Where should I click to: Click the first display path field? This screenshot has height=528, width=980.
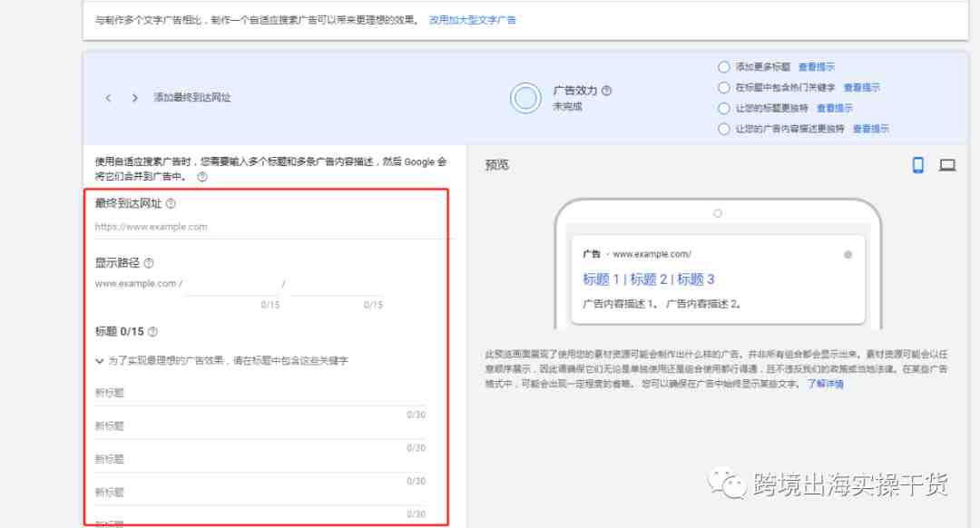click(232, 284)
